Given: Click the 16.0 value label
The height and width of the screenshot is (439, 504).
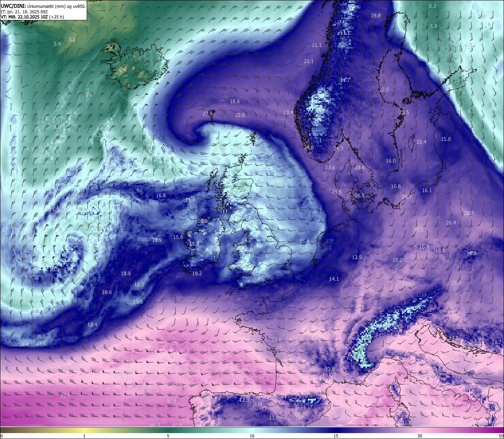Looking at the screenshot, I should (x=391, y=161).
